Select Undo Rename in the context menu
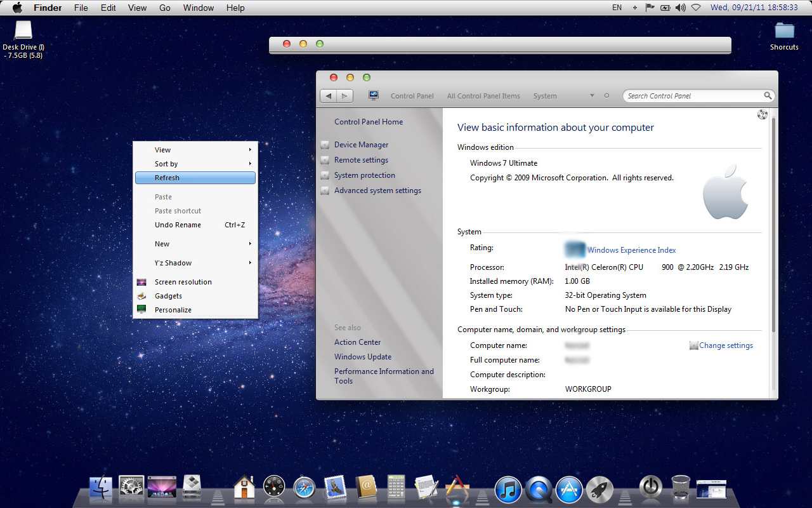Screen dimensions: 812x508 [195, 225]
